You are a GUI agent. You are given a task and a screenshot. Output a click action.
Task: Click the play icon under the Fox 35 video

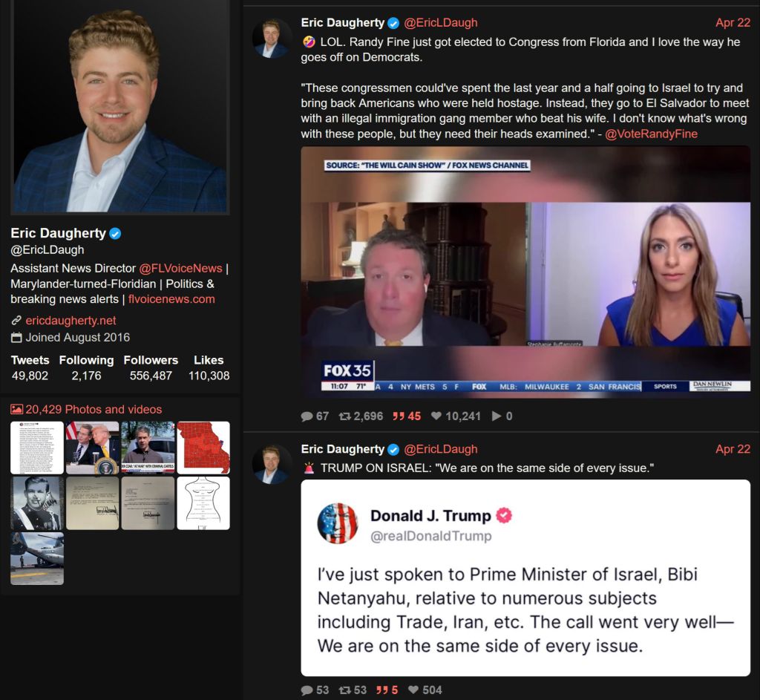(497, 416)
